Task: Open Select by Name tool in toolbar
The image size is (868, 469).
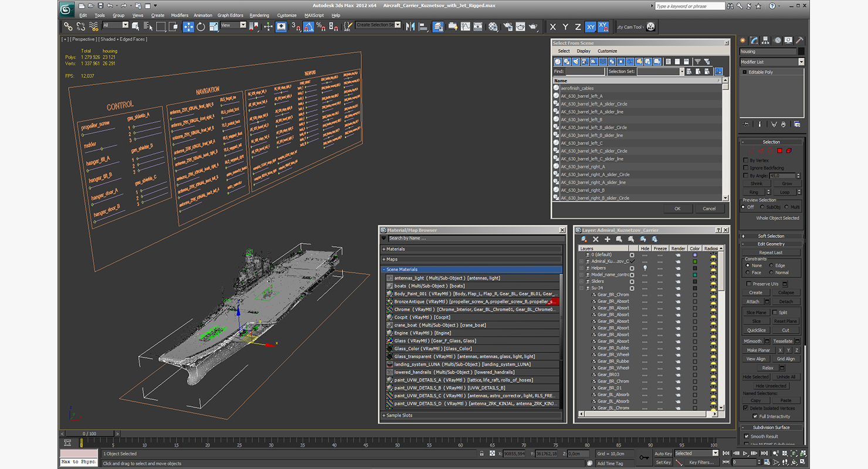Action: [x=148, y=26]
